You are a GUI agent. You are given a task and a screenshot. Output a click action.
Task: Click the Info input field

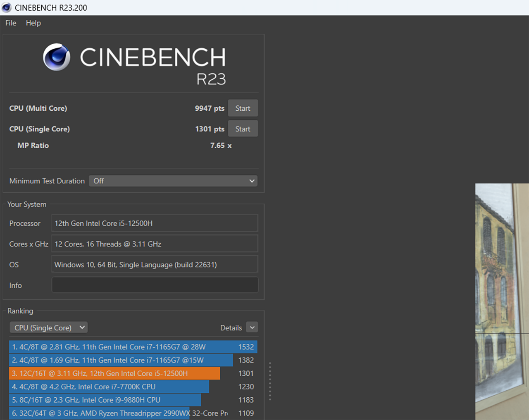[x=155, y=285]
